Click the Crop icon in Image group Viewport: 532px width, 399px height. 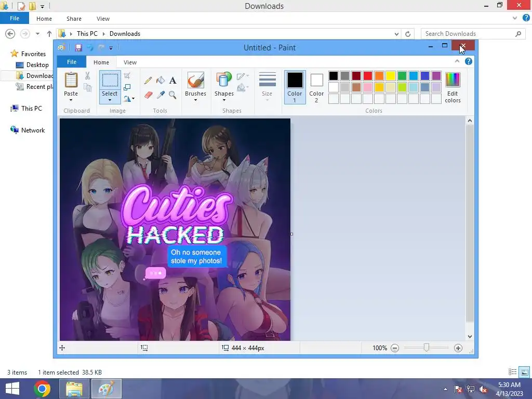point(127,76)
